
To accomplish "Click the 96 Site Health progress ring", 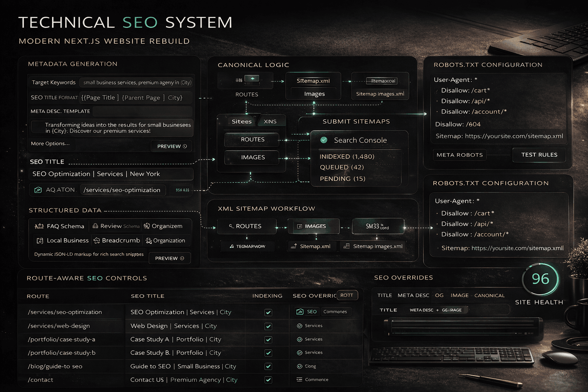I will [541, 279].
